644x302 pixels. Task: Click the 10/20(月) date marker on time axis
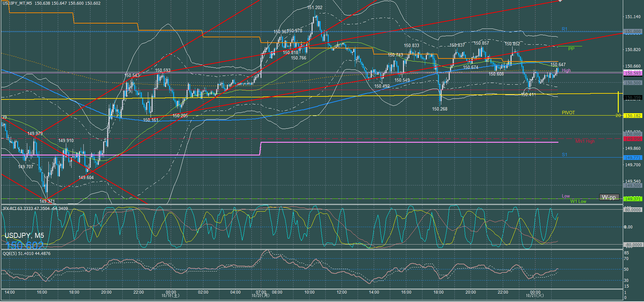[260, 296]
